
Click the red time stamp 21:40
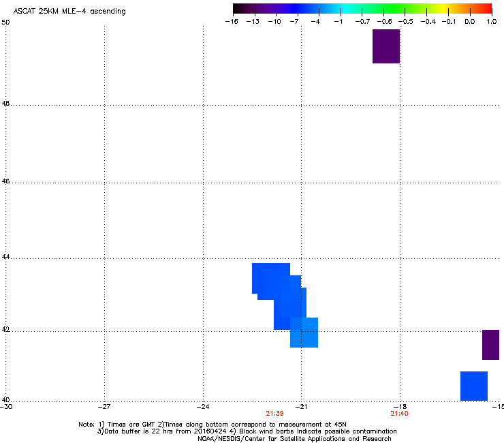click(x=400, y=414)
